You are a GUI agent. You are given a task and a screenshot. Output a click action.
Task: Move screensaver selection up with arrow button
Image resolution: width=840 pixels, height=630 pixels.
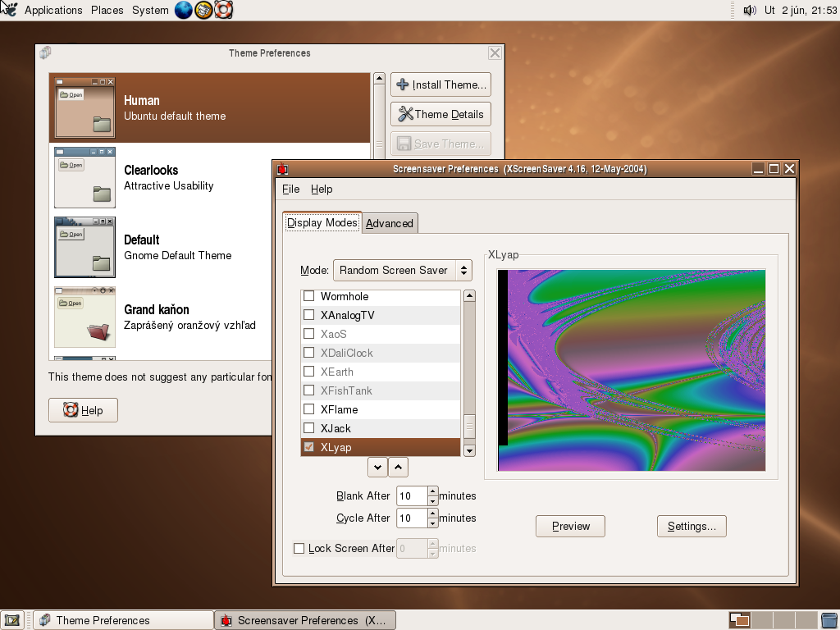398,467
